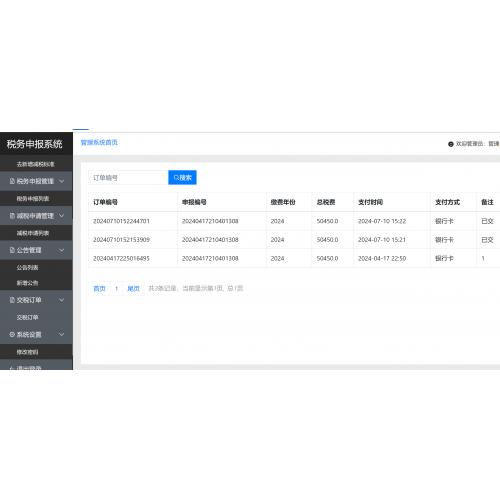The height and width of the screenshot is (500, 500).
Task: Collapse the 税务申报管理 chevron
Action: [62, 181]
